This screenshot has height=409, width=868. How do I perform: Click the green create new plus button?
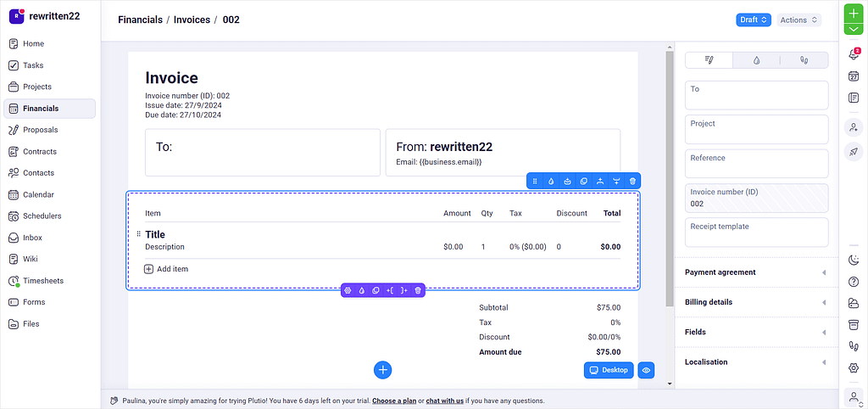point(854,14)
